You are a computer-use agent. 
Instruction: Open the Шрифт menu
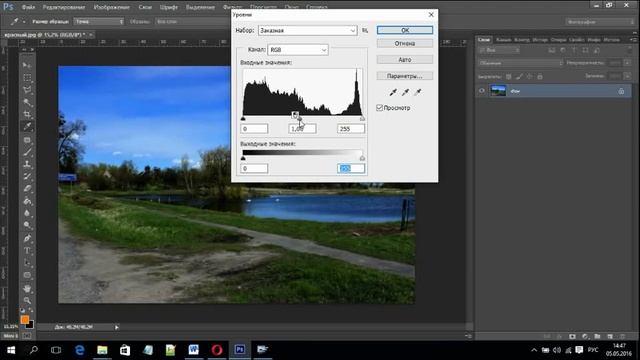click(169, 7)
